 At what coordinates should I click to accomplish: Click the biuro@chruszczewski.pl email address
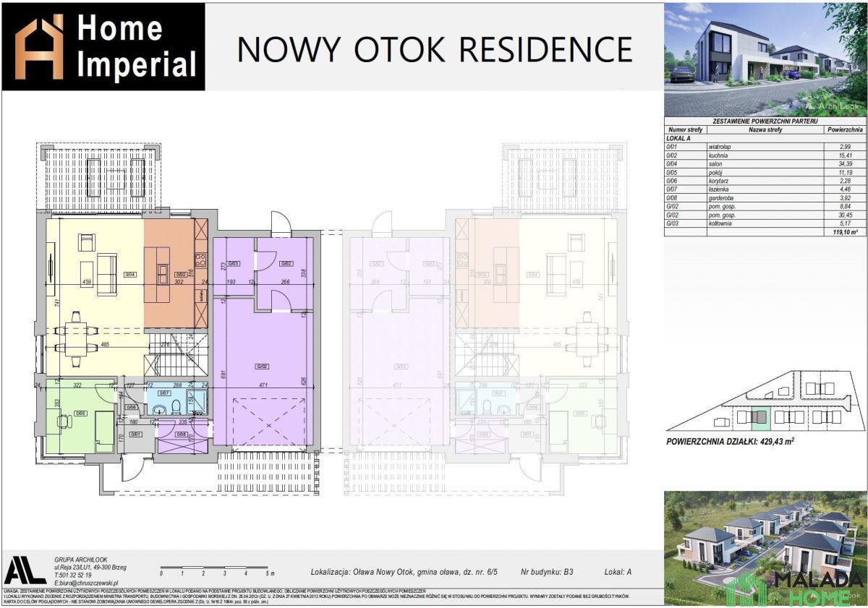(85, 582)
